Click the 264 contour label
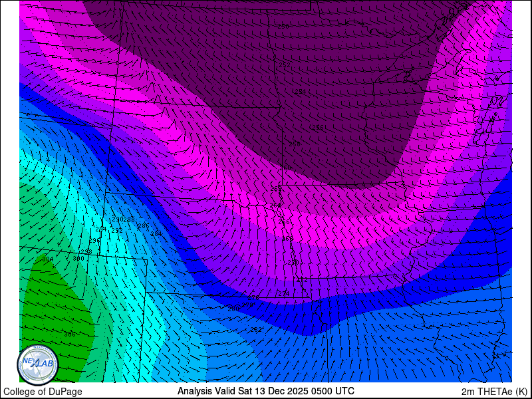The height and width of the screenshot is (399, 532). click(275, 205)
